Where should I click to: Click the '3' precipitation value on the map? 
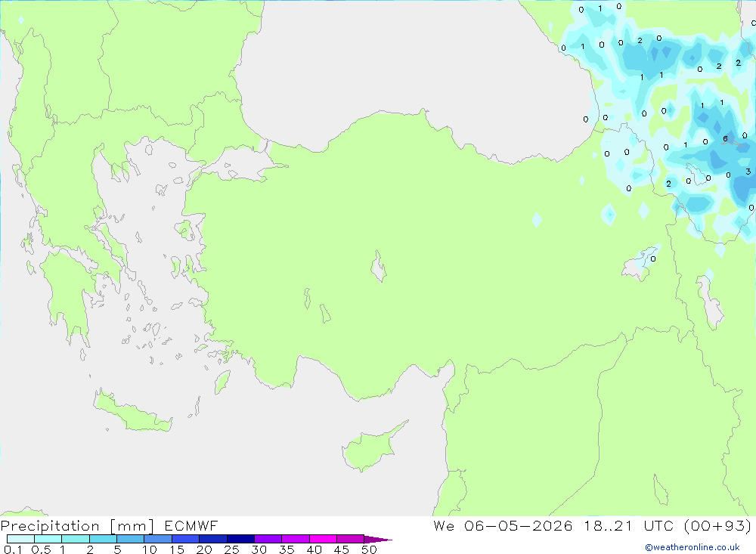[x=748, y=171]
